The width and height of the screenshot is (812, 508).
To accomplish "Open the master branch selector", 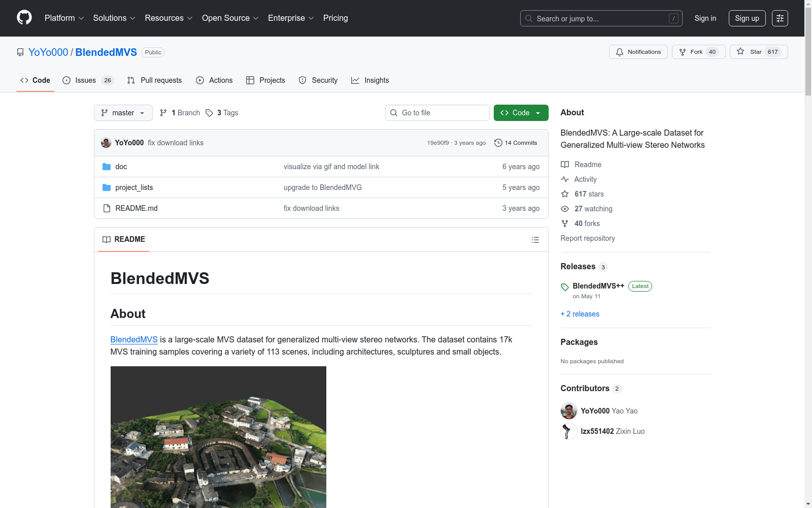I will point(123,113).
